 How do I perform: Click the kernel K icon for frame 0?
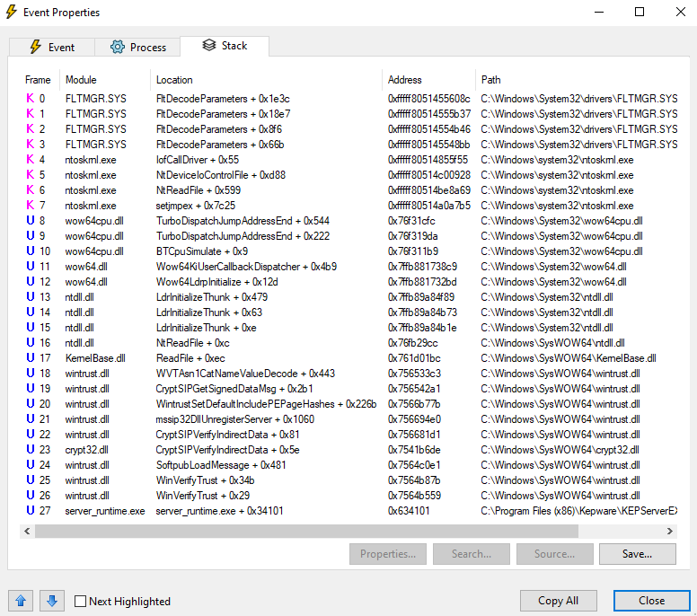pos(30,99)
